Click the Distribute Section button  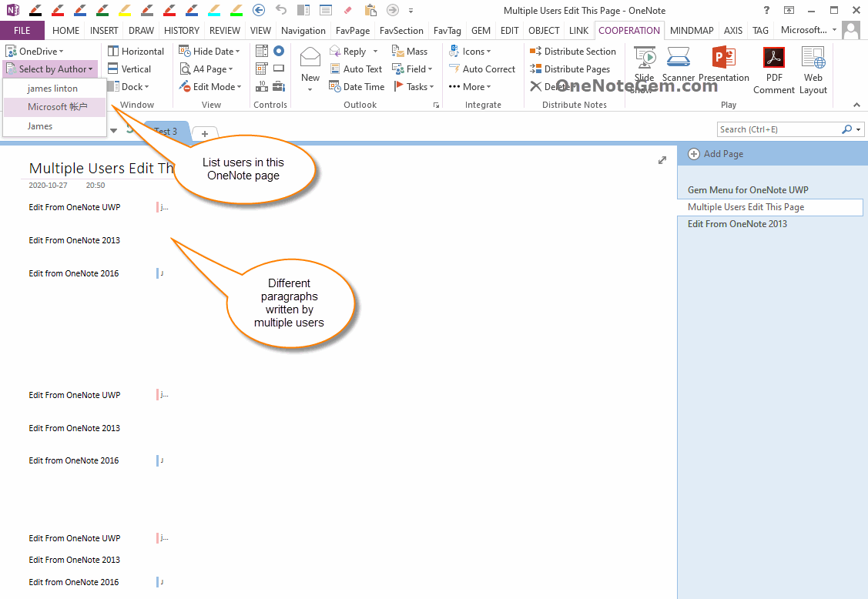(573, 52)
